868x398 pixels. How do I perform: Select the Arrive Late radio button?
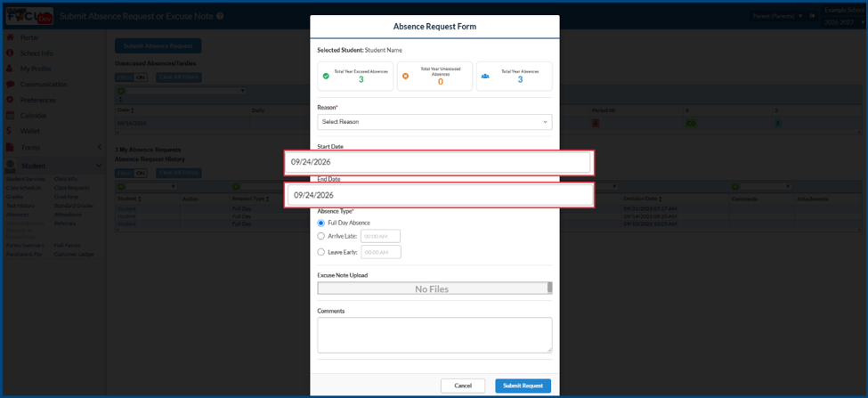321,236
